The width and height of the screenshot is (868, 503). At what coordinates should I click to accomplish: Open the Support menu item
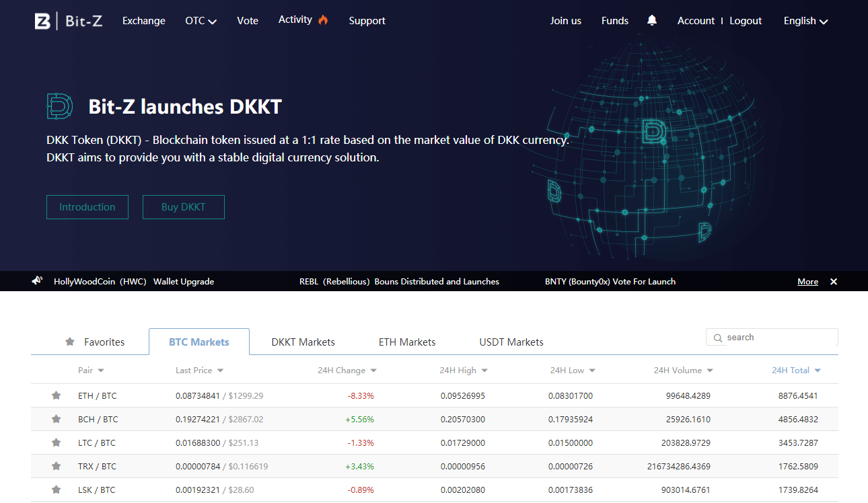tap(367, 21)
